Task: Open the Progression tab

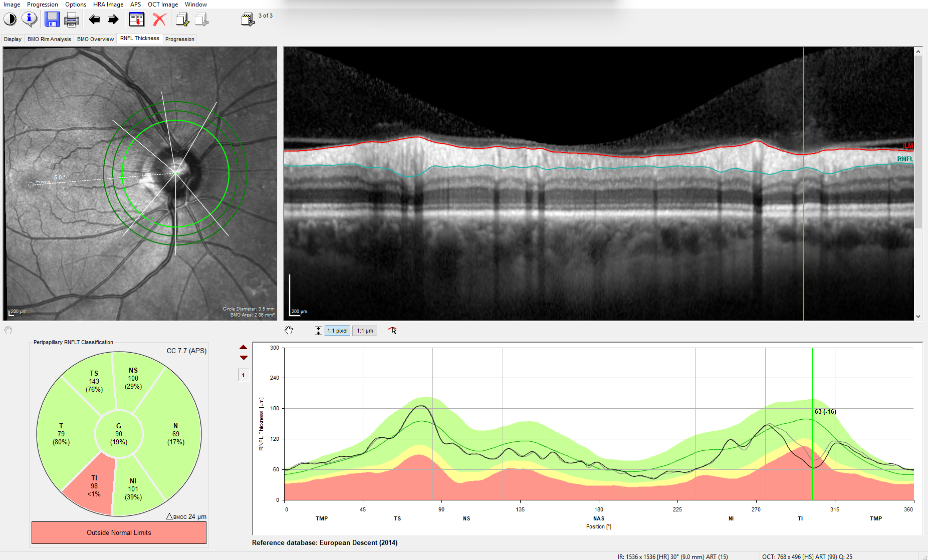Action: 179,39
